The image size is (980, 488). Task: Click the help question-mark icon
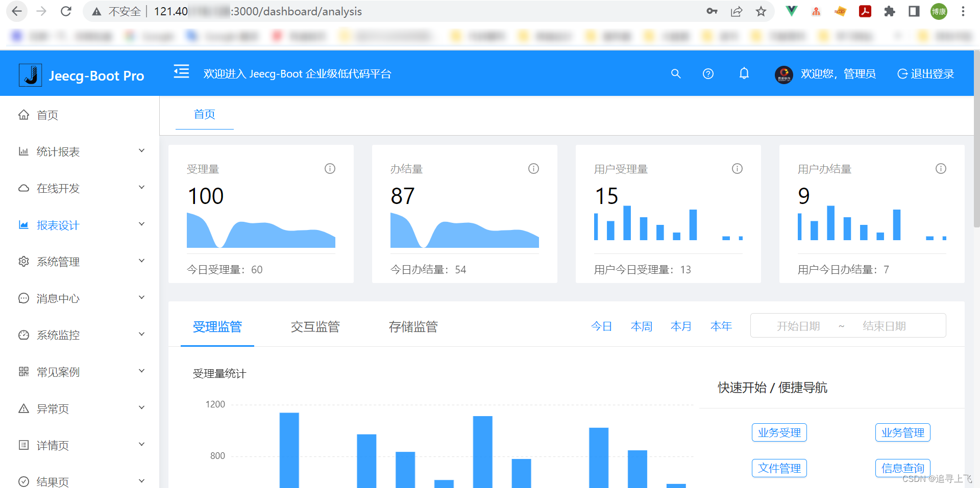pos(708,74)
